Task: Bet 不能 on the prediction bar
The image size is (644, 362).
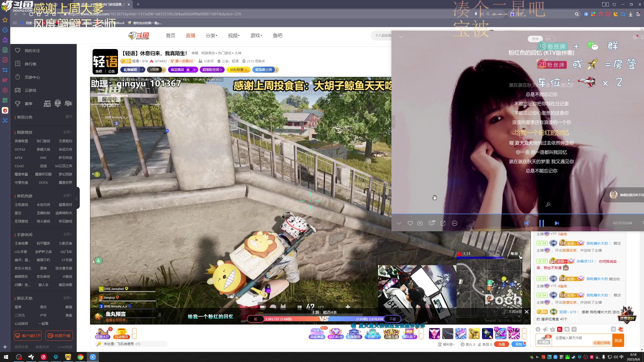Action: pos(392,319)
